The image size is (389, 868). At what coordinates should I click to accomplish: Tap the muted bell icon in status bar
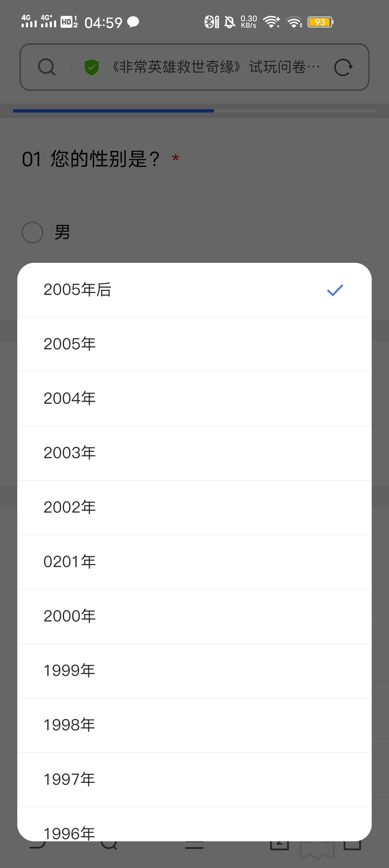tap(230, 22)
